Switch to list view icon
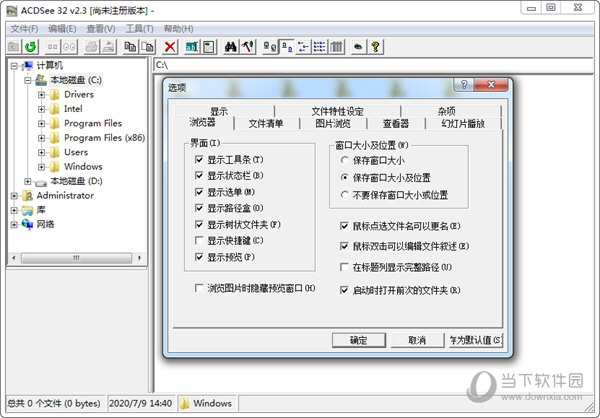This screenshot has width=600, height=418. point(303,47)
